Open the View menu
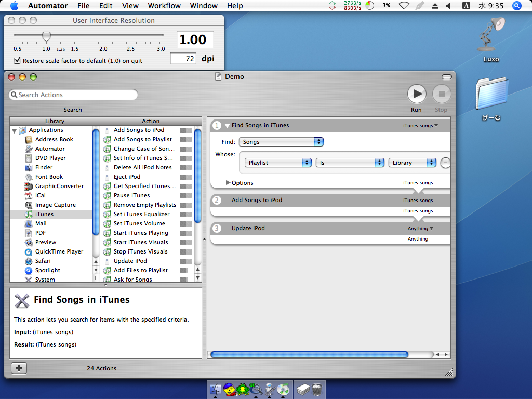The width and height of the screenshot is (532, 399). (x=130, y=6)
